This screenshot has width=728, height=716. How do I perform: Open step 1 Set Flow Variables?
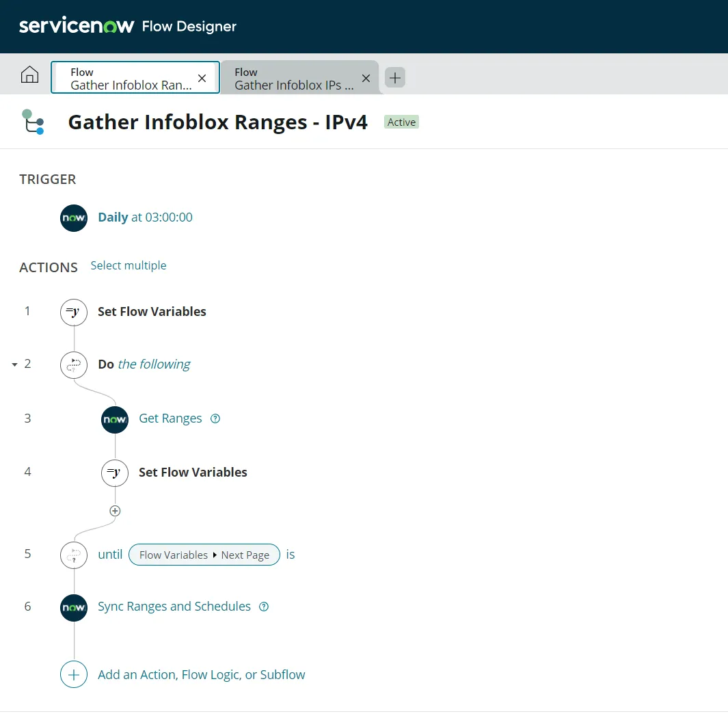(x=152, y=312)
